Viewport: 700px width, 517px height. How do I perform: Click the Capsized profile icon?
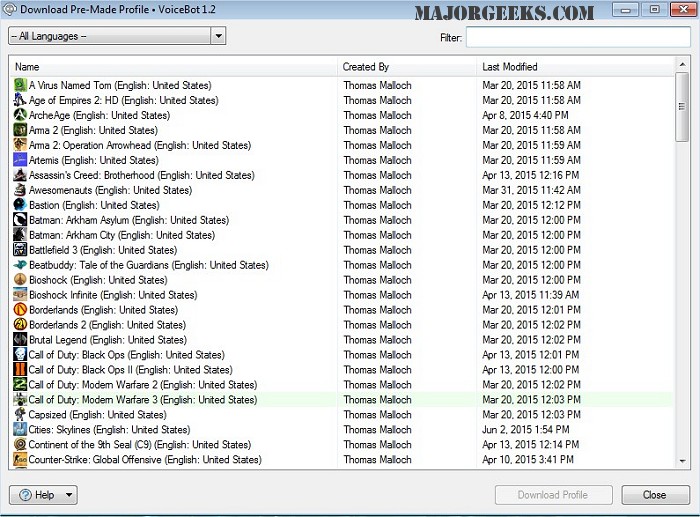tap(20, 414)
